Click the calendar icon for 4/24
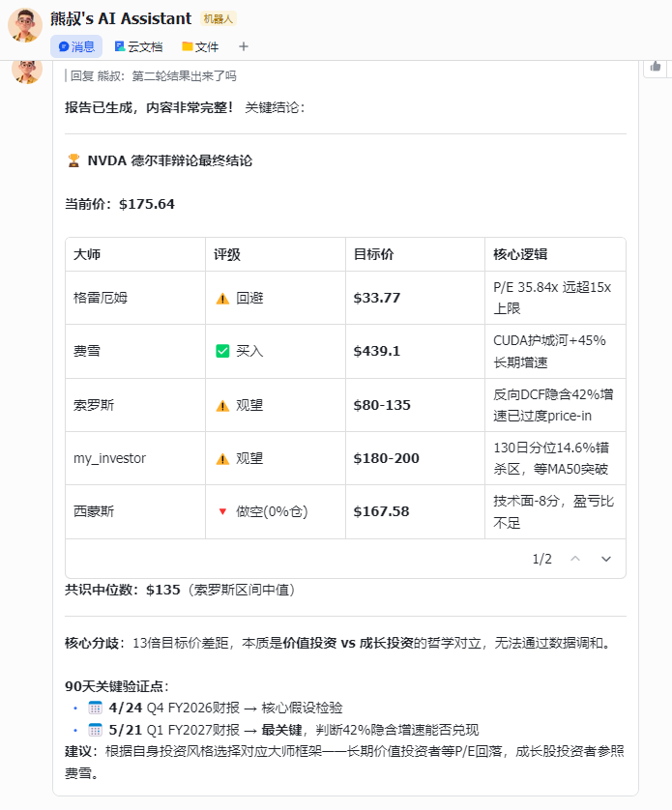The image size is (672, 810). (x=95, y=708)
